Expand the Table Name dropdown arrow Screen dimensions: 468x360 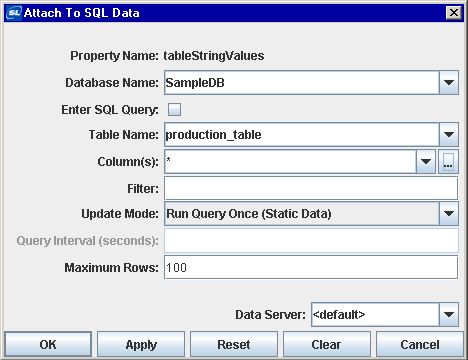point(449,134)
